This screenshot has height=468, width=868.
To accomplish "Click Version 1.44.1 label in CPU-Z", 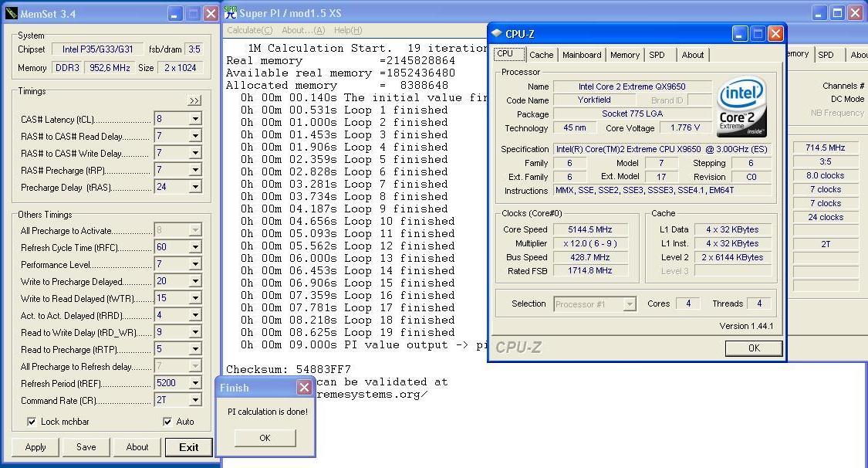I will pyautogui.click(x=746, y=326).
